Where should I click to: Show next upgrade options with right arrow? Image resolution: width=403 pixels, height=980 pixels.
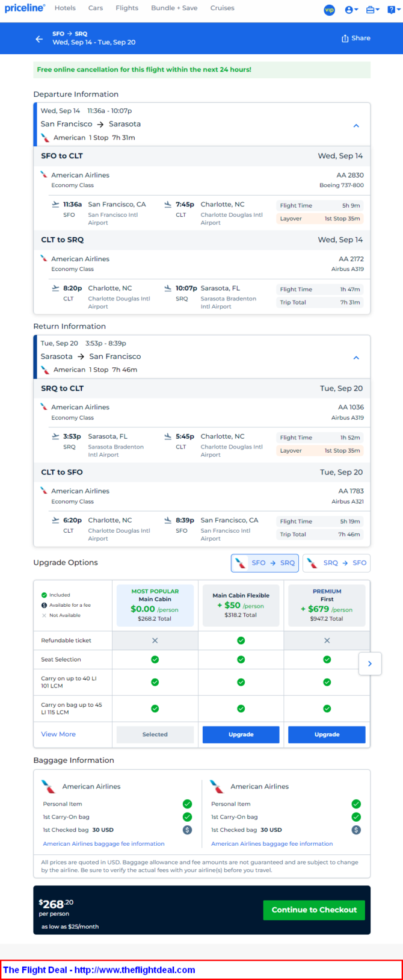pos(370,663)
